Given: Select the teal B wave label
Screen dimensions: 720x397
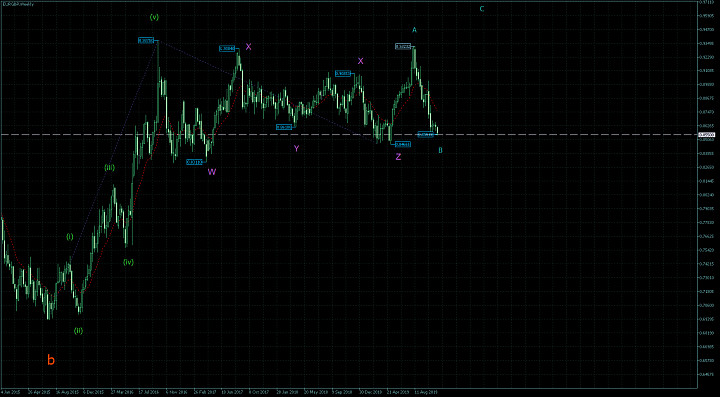Looking at the screenshot, I should tap(440, 150).
